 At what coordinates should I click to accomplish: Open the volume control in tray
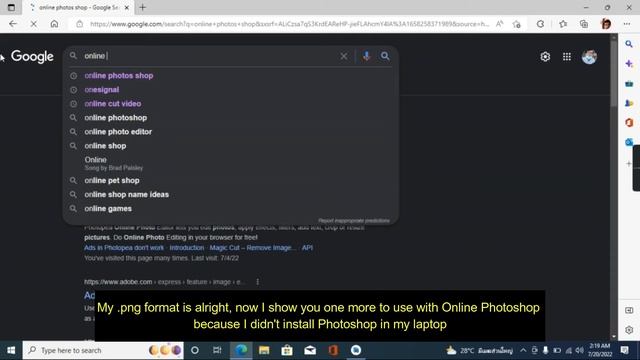point(580,350)
